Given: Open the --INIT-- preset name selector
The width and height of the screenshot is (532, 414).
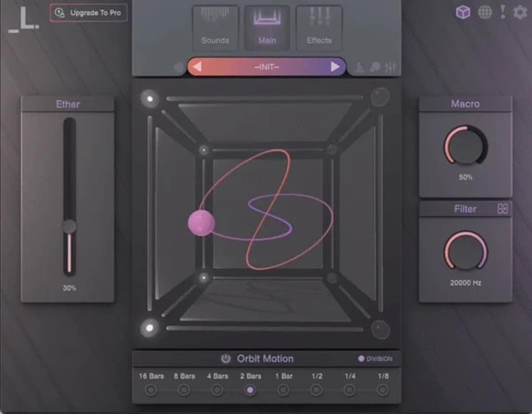Looking at the screenshot, I should click(x=266, y=66).
